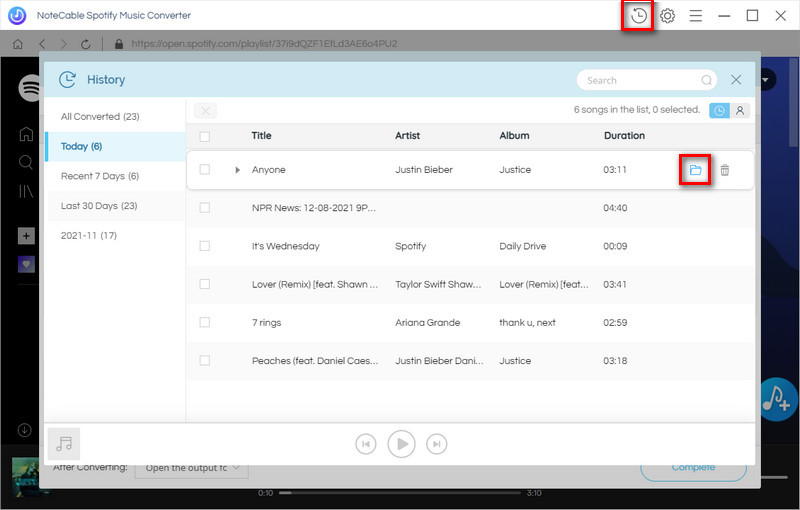This screenshot has height=510, width=800.
Task: Delete the Anyone track from history
Action: coord(724,170)
